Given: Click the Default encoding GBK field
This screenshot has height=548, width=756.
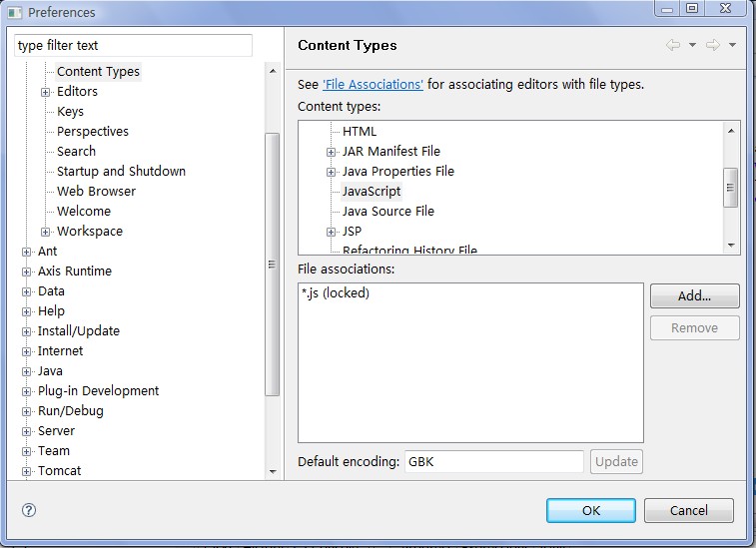Looking at the screenshot, I should tap(494, 462).
